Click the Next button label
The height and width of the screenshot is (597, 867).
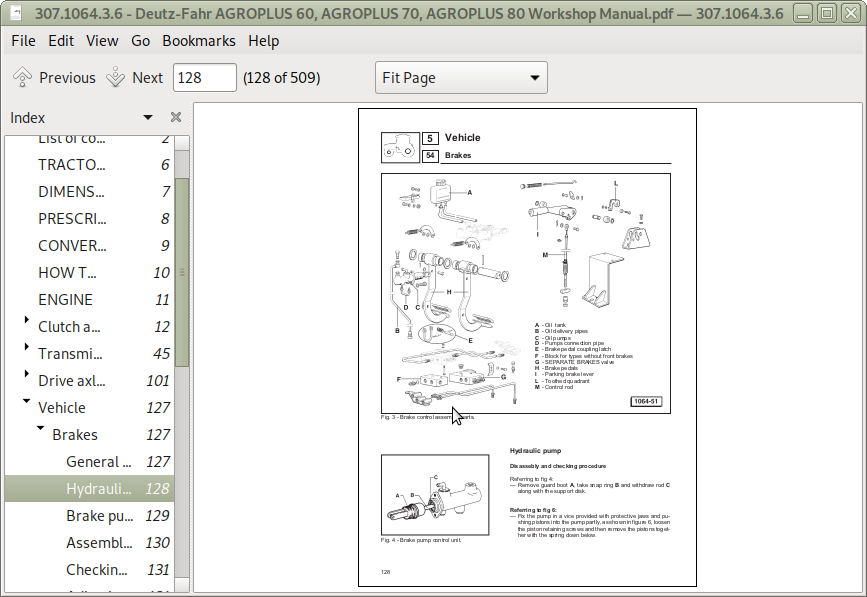(x=148, y=78)
